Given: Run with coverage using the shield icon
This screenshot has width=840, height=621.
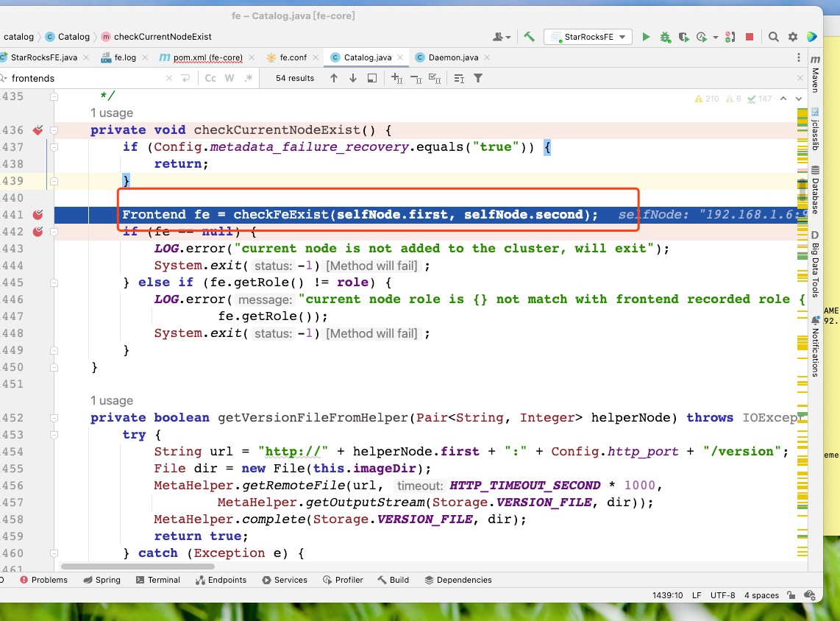Looking at the screenshot, I should point(683,37).
